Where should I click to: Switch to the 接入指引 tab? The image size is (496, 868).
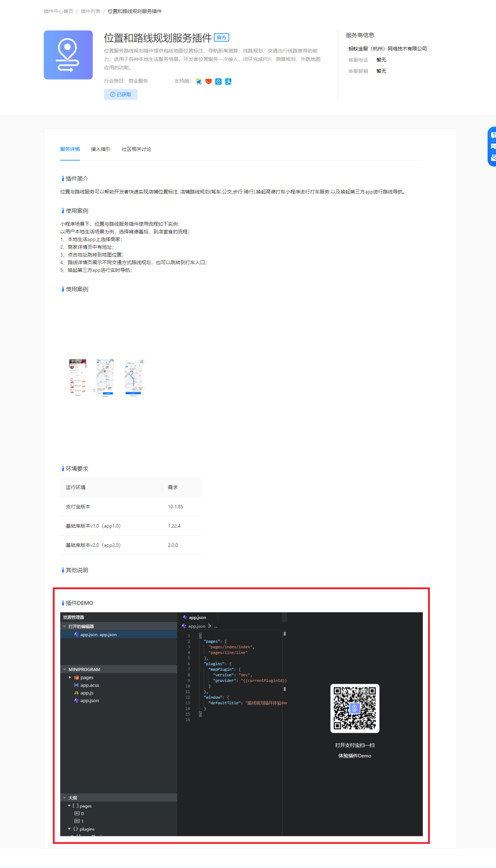pos(101,149)
